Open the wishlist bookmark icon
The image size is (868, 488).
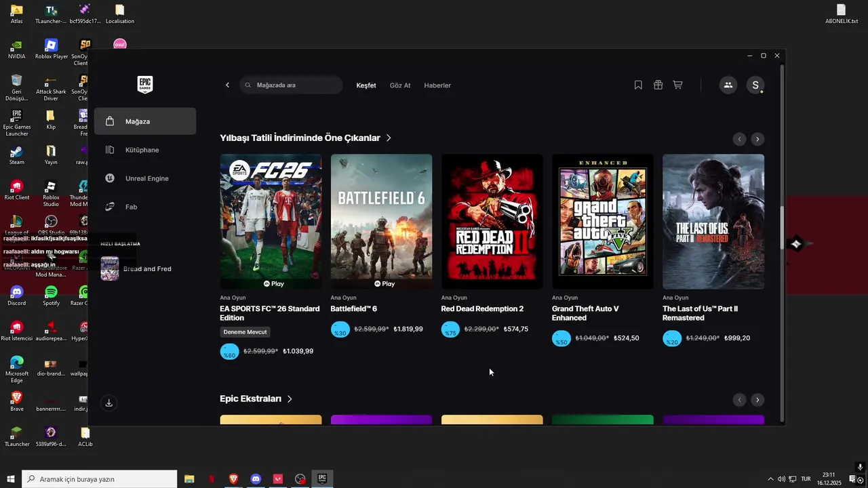click(638, 85)
